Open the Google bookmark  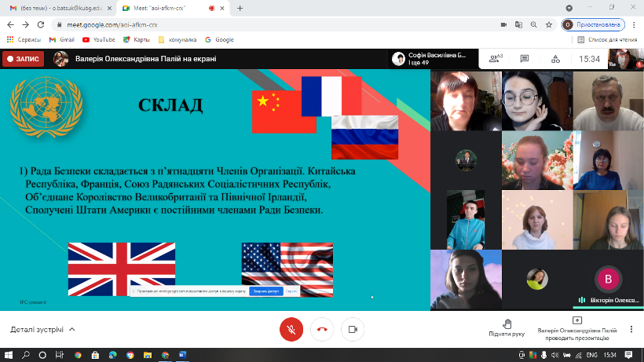[219, 40]
